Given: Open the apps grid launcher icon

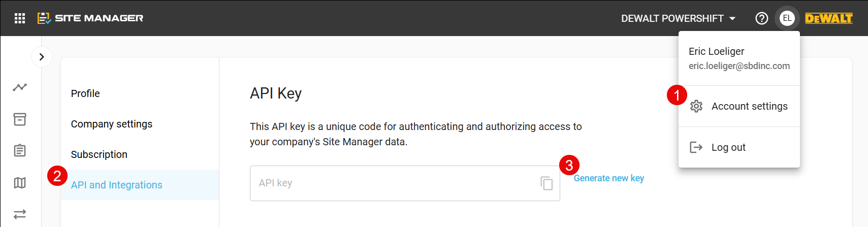Looking at the screenshot, I should [x=20, y=18].
